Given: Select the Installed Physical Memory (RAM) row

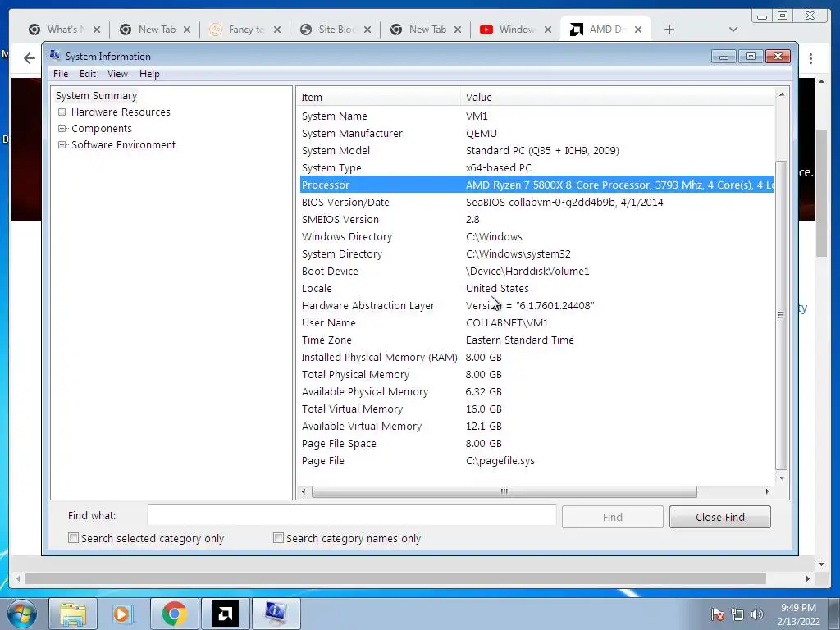Looking at the screenshot, I should (536, 358).
